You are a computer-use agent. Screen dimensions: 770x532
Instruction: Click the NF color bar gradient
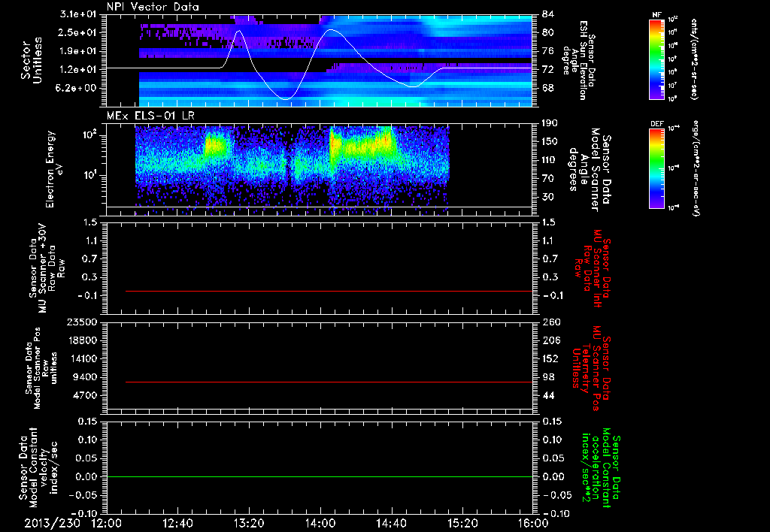(x=657, y=59)
